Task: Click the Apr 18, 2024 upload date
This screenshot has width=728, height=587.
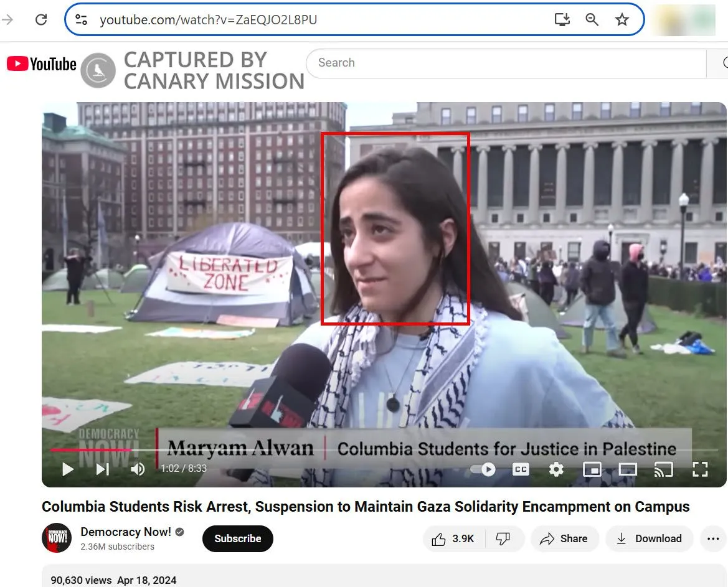Action: (147, 580)
